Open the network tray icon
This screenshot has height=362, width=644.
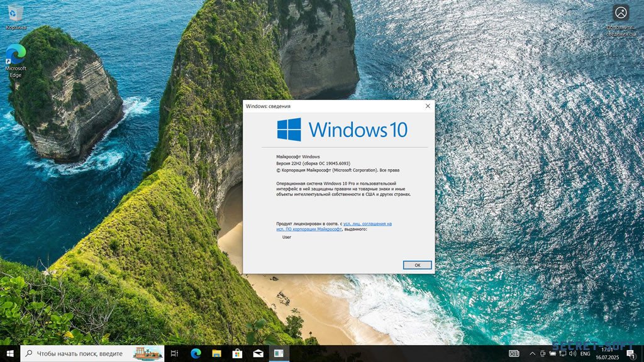click(x=563, y=353)
